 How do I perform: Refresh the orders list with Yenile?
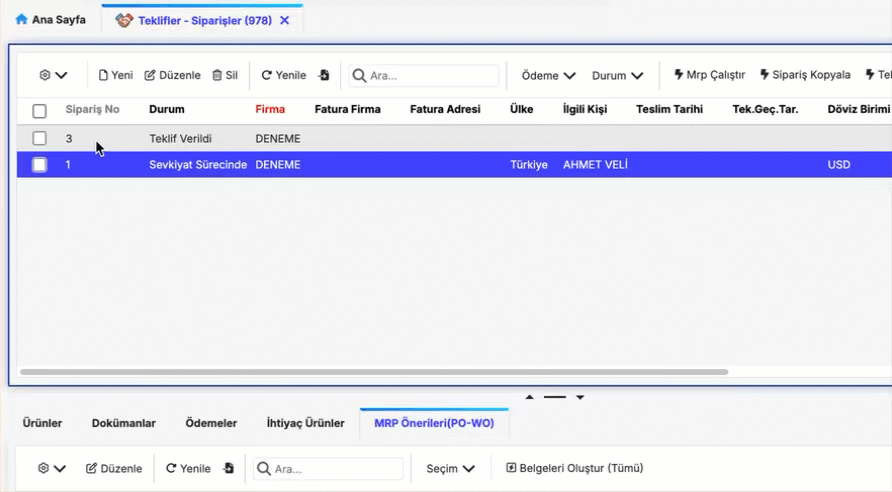[x=283, y=75]
